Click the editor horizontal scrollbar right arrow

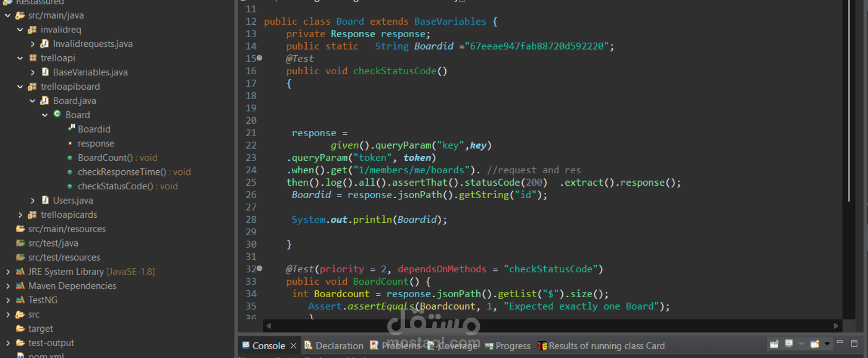pyautogui.click(x=836, y=326)
